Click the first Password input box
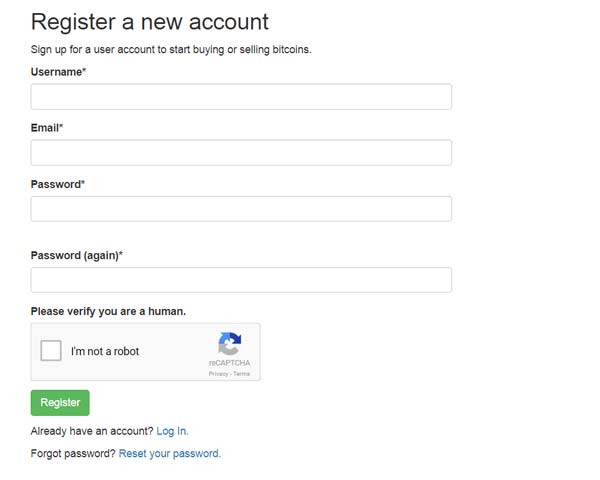 click(241, 209)
